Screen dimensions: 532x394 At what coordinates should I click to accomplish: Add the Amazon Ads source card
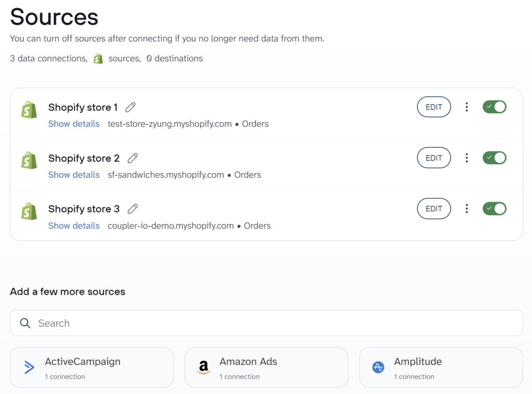click(x=267, y=367)
